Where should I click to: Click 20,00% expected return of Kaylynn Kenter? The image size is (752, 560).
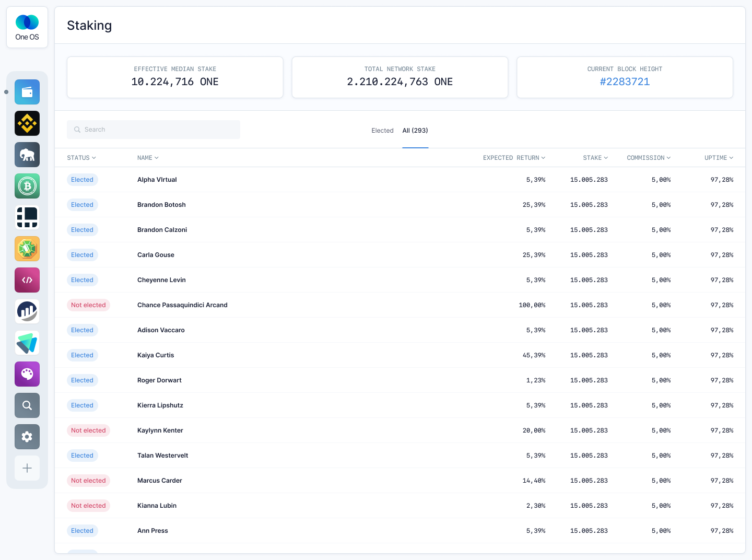pyautogui.click(x=534, y=430)
